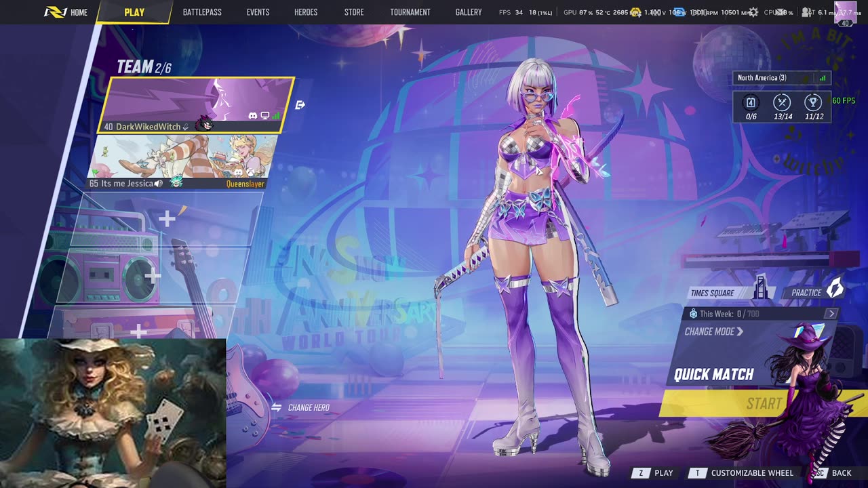Click the QUICK MATCH mode label
Screen dimensions: 868x488
pos(714,374)
